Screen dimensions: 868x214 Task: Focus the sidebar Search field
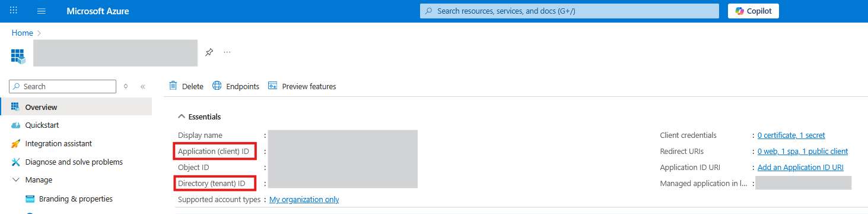tap(63, 86)
